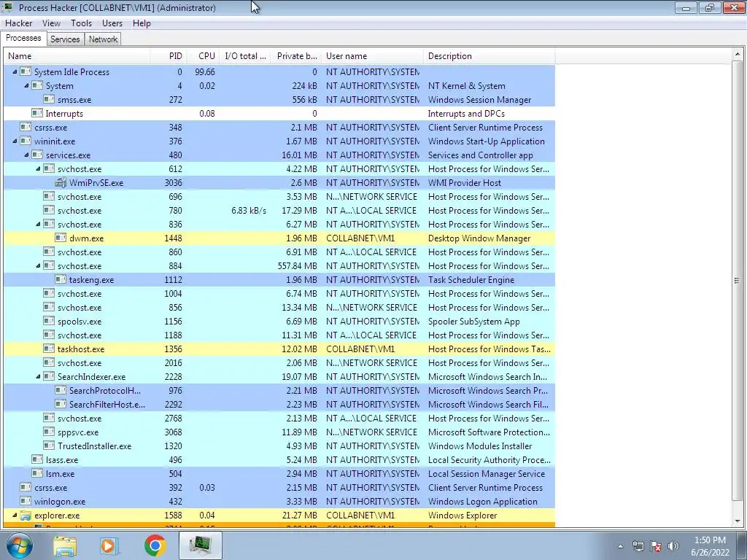The width and height of the screenshot is (747, 560).
Task: Open the Users menu
Action: 112,23
